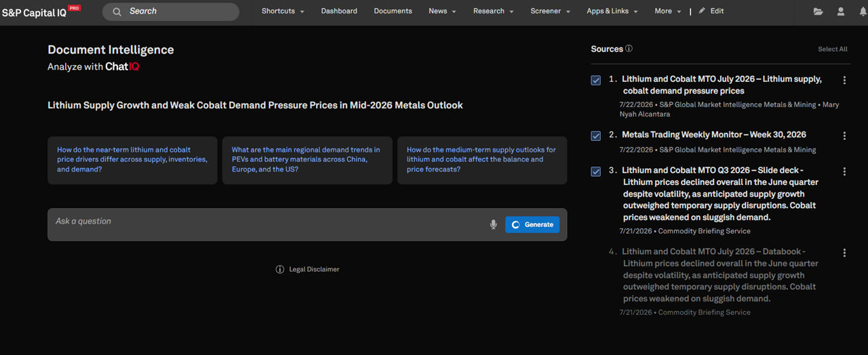Open source title Metals Trading Weekly Monitor – Week 30
This screenshot has height=355, width=868.
tap(714, 135)
